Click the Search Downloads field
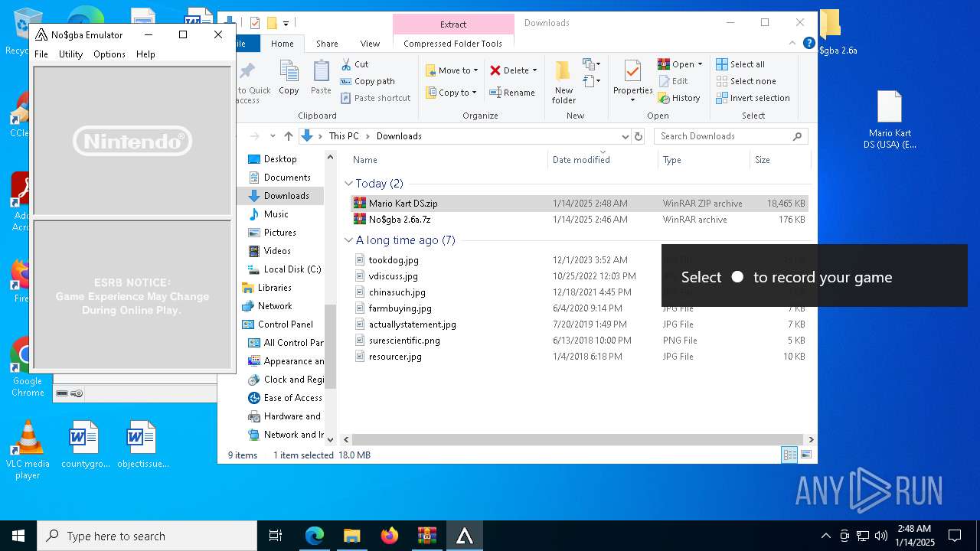The width and height of the screenshot is (980, 551). (x=730, y=136)
